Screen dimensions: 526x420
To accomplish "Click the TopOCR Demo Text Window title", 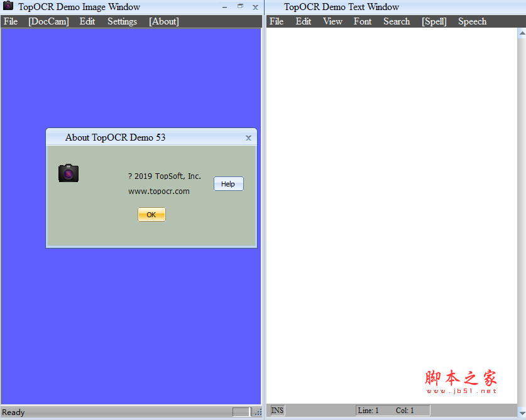I will click(x=341, y=7).
